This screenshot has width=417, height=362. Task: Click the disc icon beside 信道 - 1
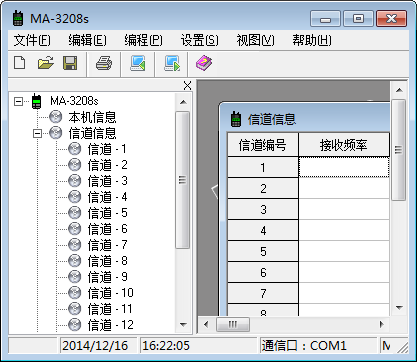click(75, 149)
